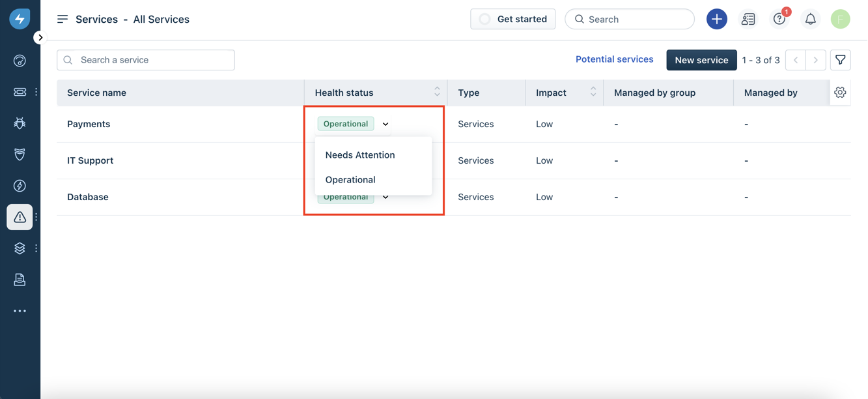Click the Get started button

(513, 19)
